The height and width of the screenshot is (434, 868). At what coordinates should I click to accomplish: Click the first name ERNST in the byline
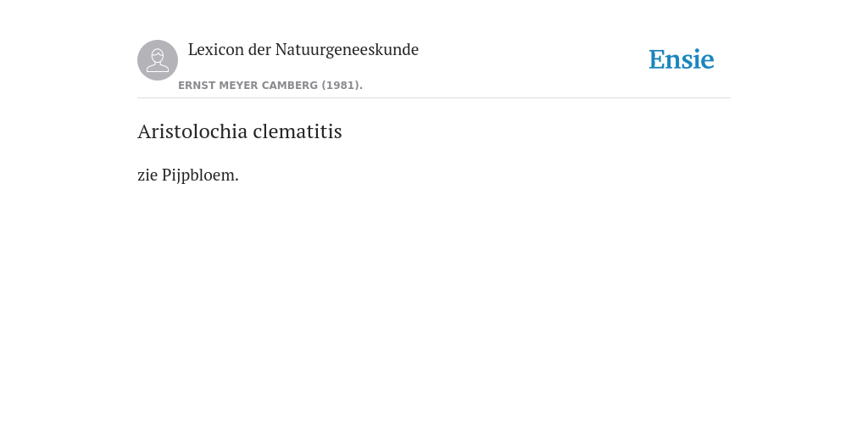coord(197,86)
